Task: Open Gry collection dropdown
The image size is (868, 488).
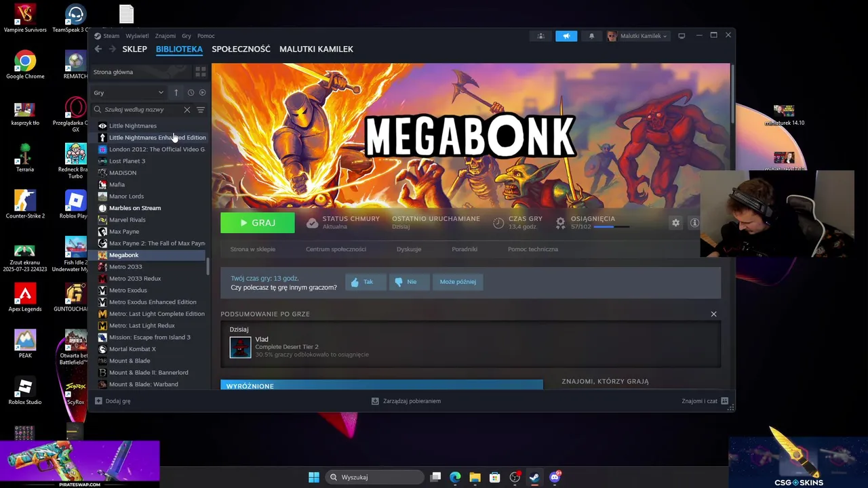Action: [x=129, y=92]
